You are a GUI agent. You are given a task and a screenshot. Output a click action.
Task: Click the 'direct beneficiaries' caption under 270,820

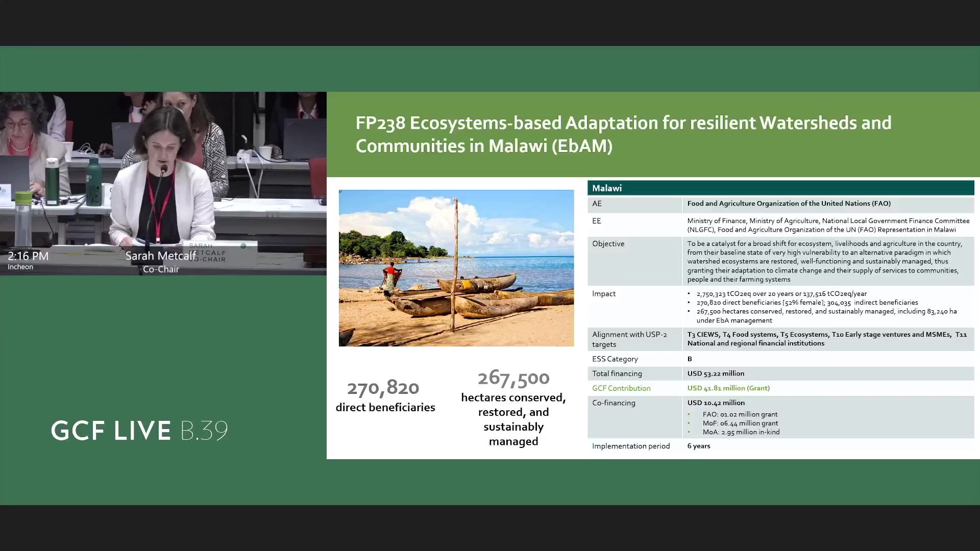385,407
